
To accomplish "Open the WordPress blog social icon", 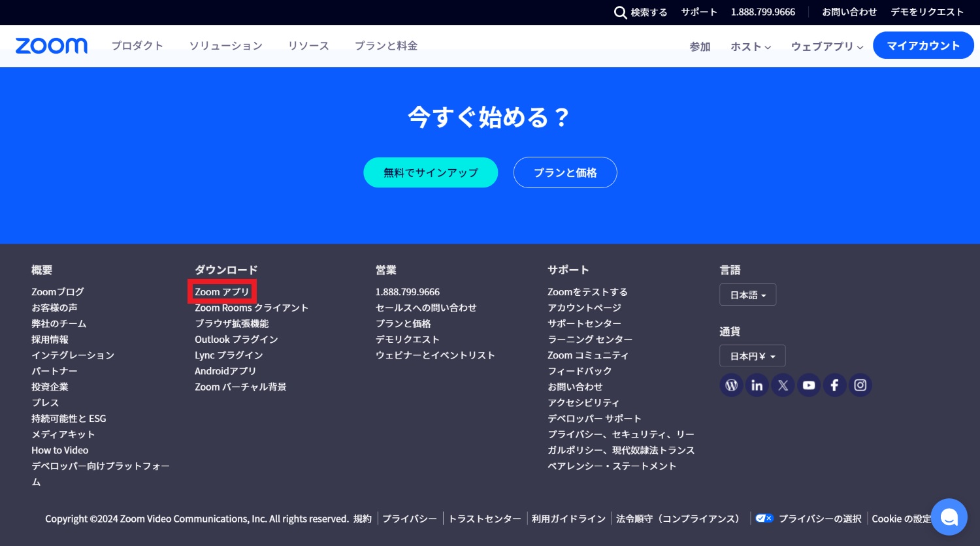I will 731,385.
